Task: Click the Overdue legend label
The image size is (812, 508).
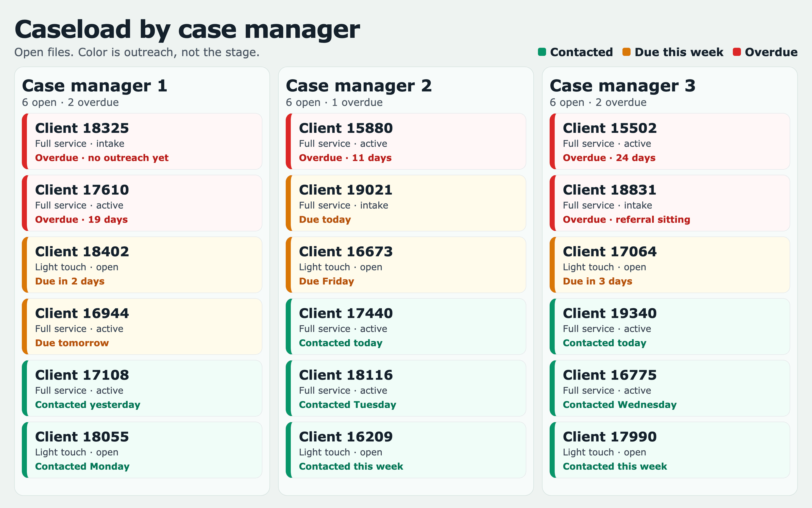Action: 771,52
